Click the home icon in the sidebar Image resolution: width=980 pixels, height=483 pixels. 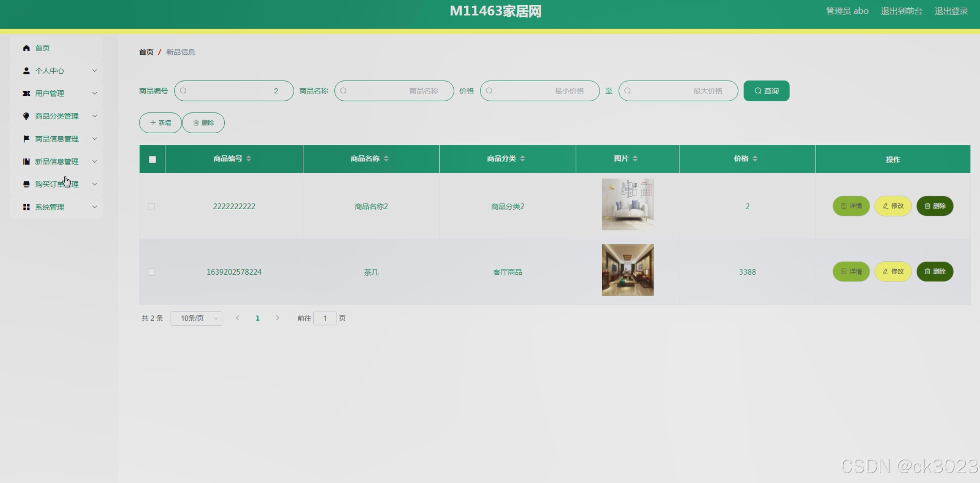26,48
